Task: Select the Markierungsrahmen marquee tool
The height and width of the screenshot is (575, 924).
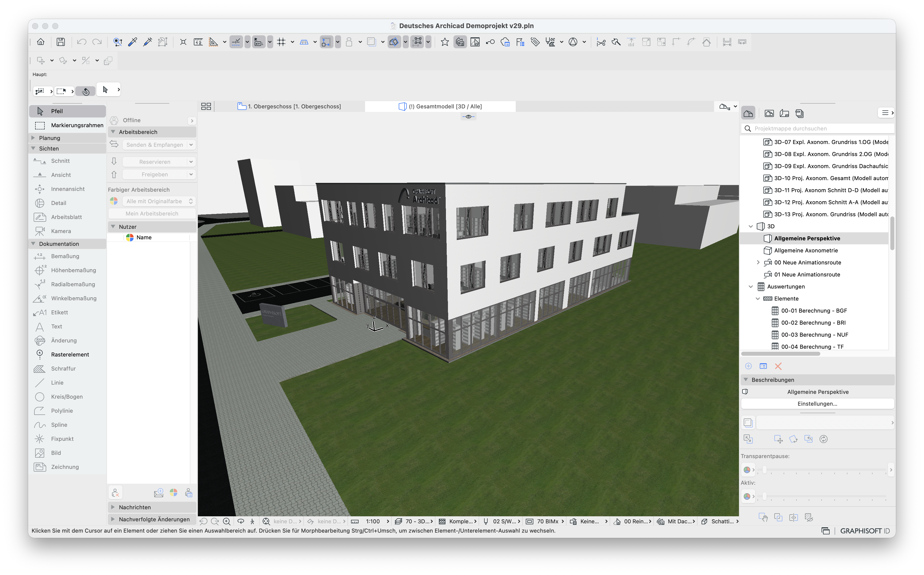Action: coord(67,125)
